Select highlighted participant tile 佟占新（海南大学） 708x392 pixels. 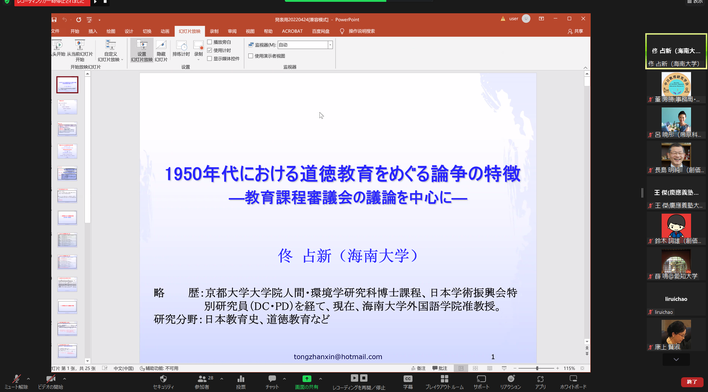[x=676, y=51]
